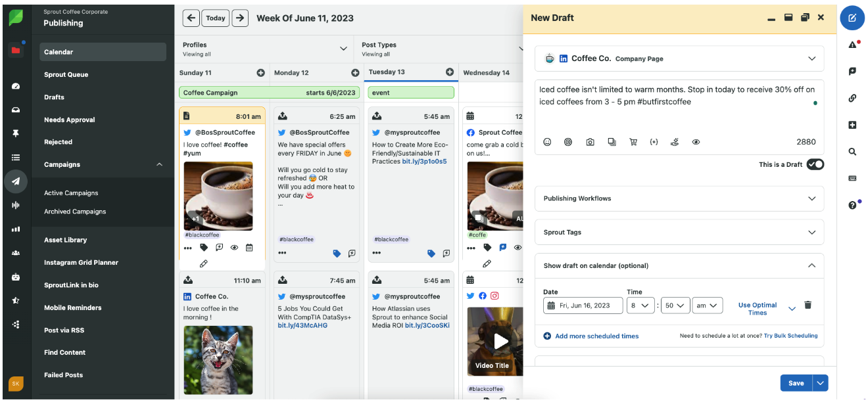Click Try Bulk Scheduling link
Screen dimensions: 868x406
790,336
